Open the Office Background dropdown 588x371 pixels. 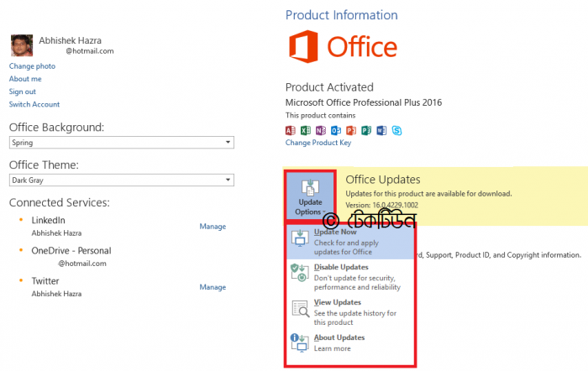point(121,143)
